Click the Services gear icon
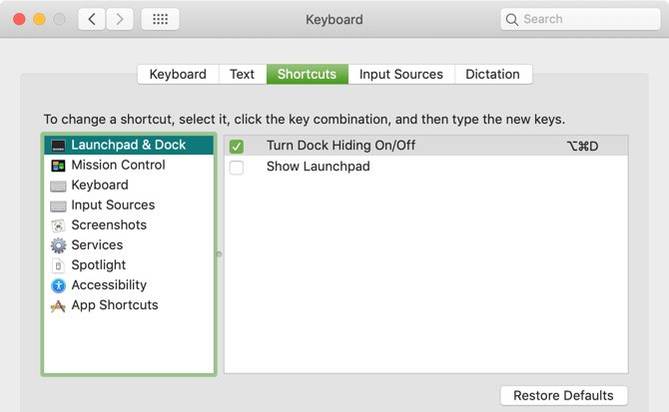Screen dimensions: 669x412 tap(58, 245)
